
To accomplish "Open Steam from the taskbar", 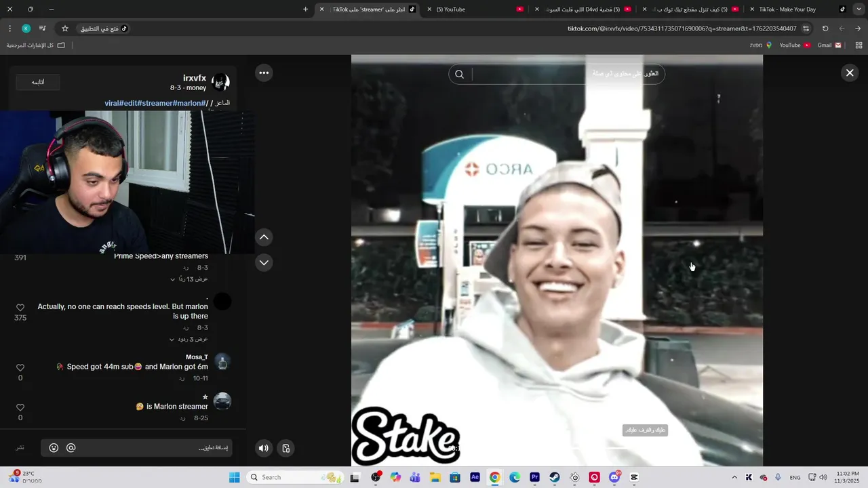I will (555, 477).
